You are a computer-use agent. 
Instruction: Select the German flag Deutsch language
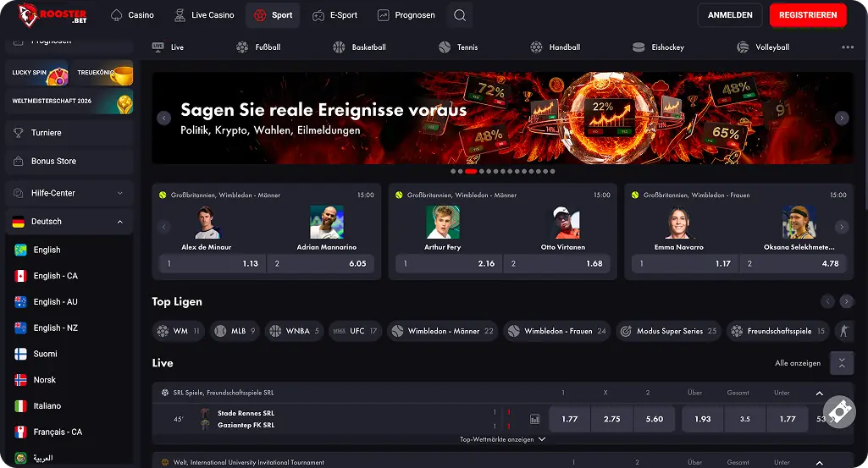point(19,222)
